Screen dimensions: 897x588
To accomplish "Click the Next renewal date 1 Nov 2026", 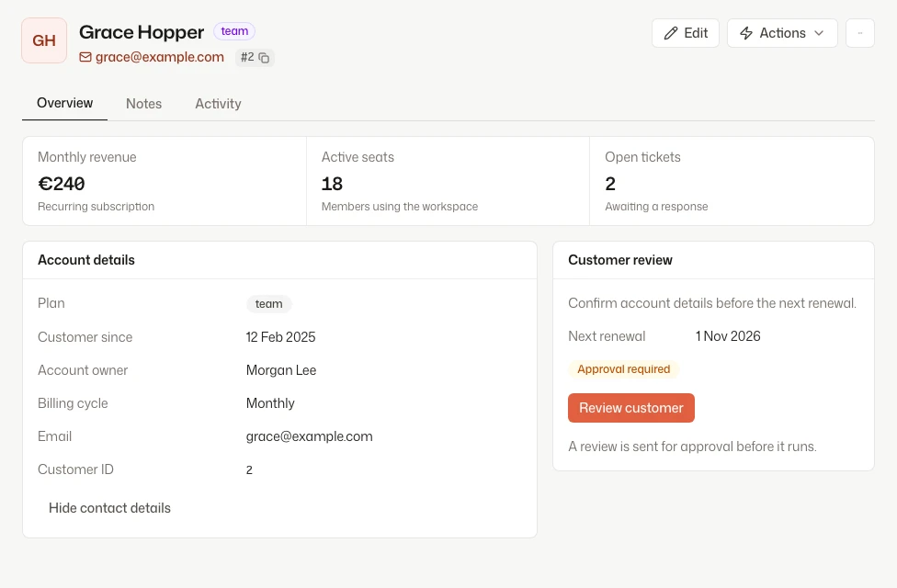I will (x=728, y=336).
